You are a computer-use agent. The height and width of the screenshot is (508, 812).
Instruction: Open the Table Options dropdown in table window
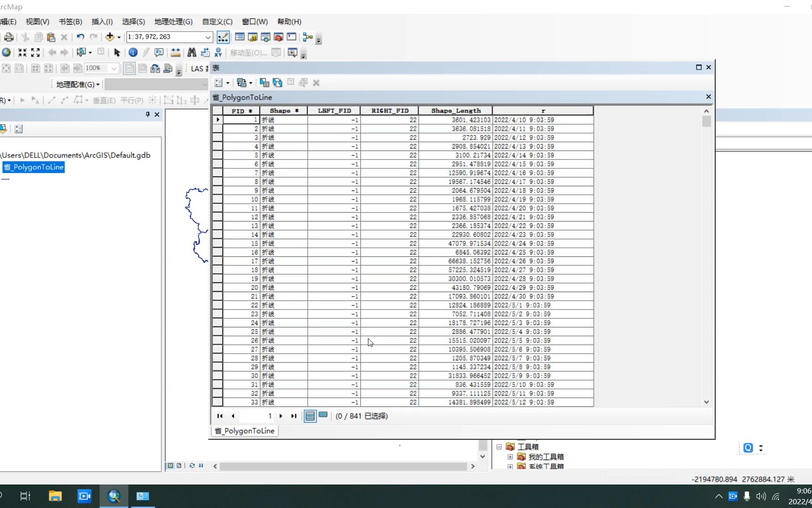pos(222,83)
